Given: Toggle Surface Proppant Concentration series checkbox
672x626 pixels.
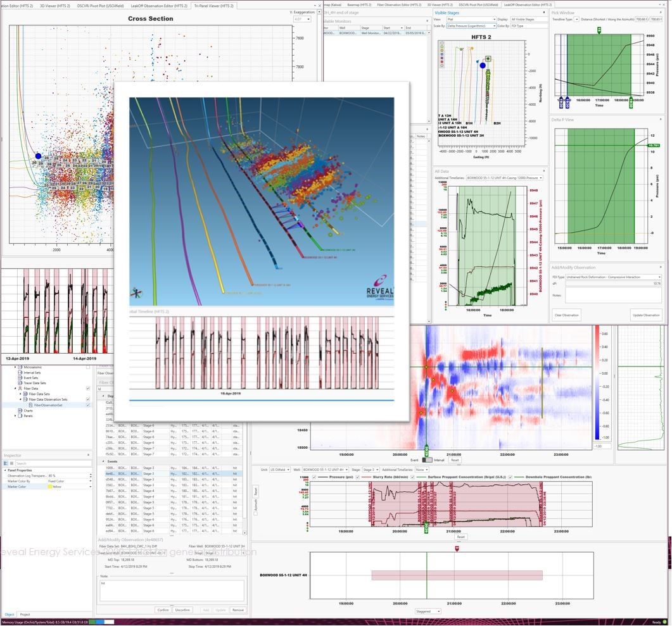Looking at the screenshot, I should tap(412, 477).
